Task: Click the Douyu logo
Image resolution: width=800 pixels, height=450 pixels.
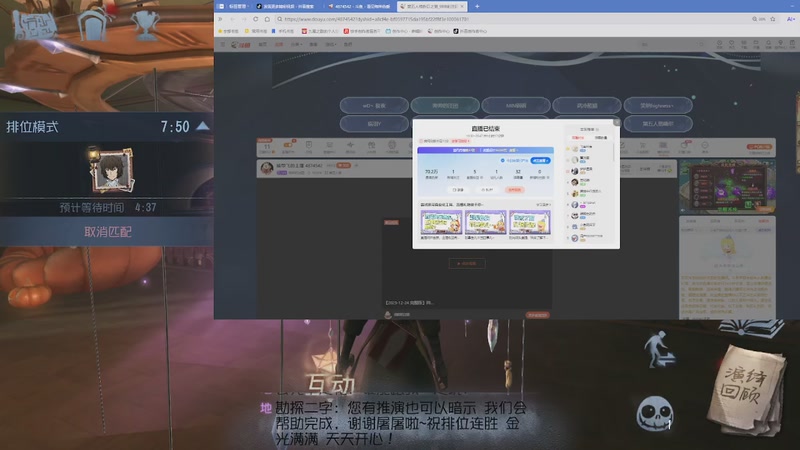Action: pos(241,44)
